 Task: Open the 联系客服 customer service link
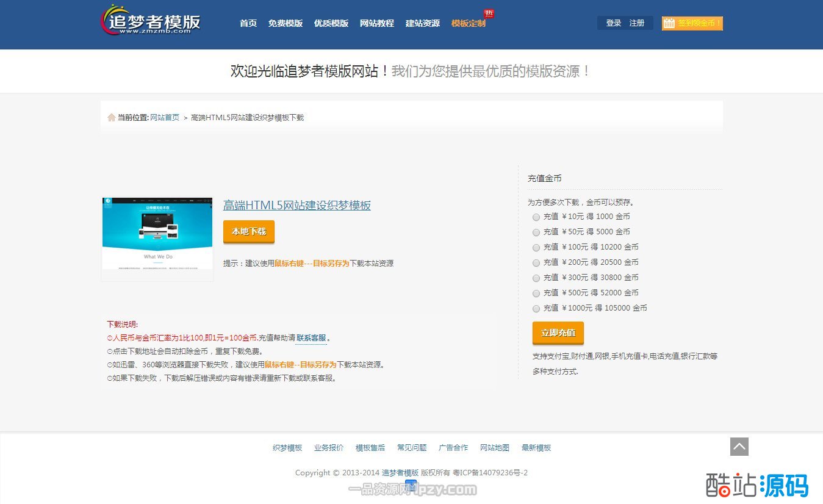pyautogui.click(x=311, y=338)
